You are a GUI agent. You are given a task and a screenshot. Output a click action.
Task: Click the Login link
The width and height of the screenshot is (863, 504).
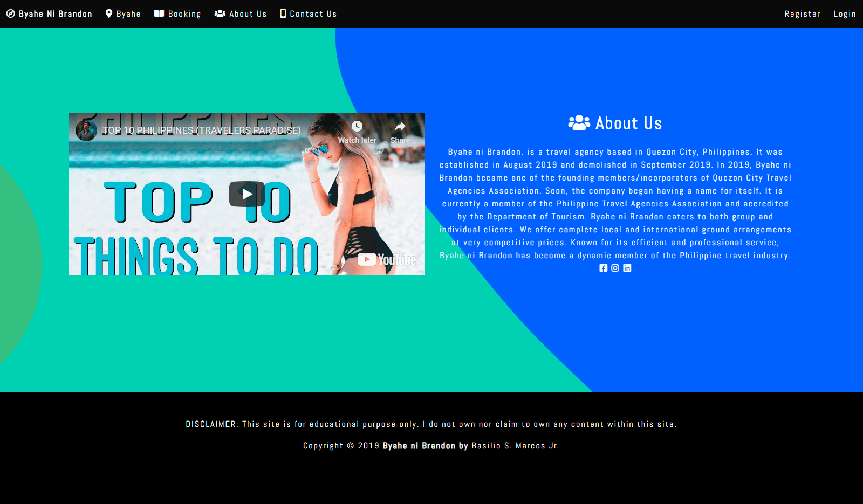(844, 14)
